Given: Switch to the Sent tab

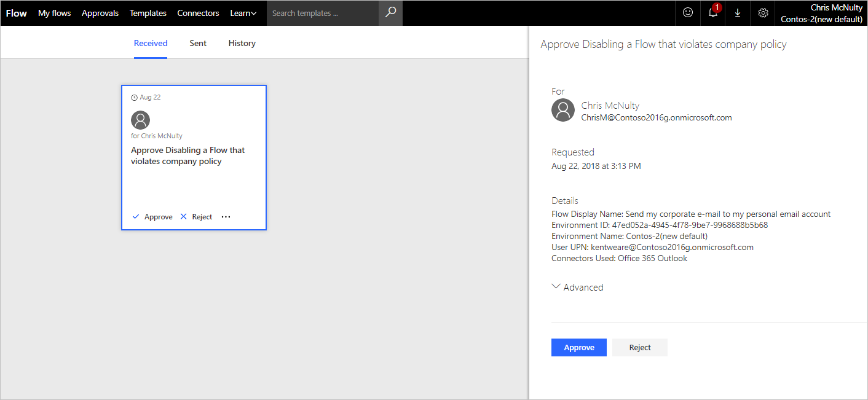Looking at the screenshot, I should (198, 43).
